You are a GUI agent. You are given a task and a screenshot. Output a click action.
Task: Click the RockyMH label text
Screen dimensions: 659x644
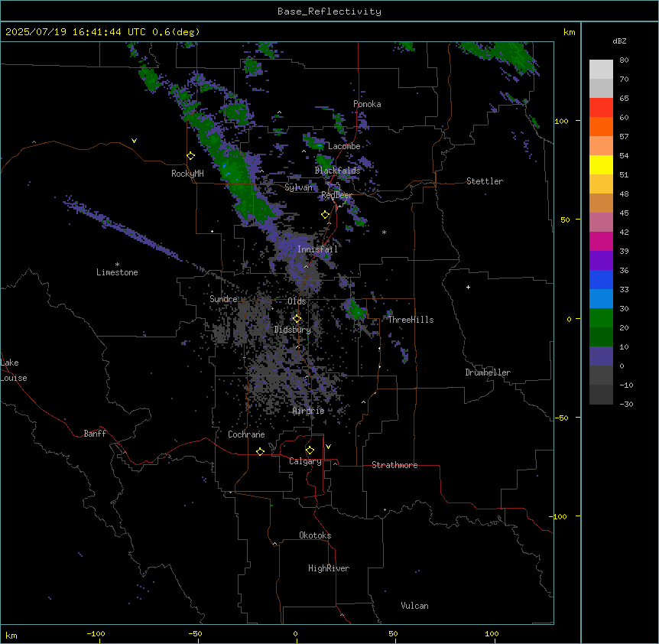pos(187,174)
